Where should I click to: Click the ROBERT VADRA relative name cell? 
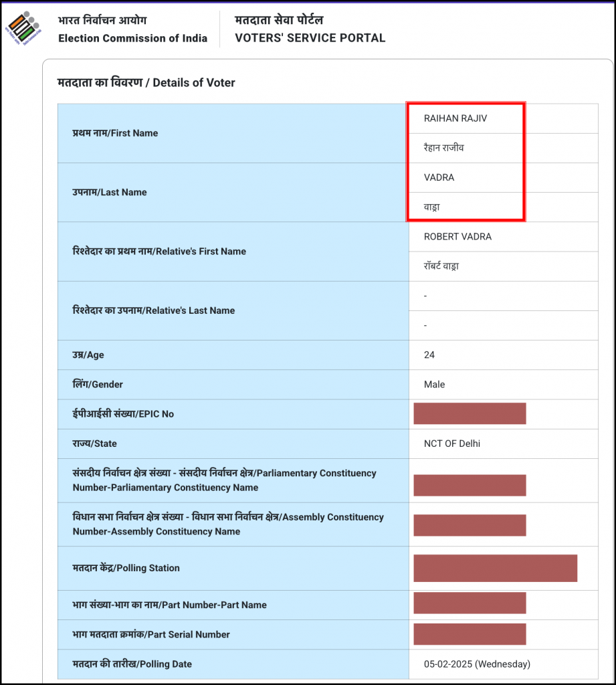tap(457, 237)
